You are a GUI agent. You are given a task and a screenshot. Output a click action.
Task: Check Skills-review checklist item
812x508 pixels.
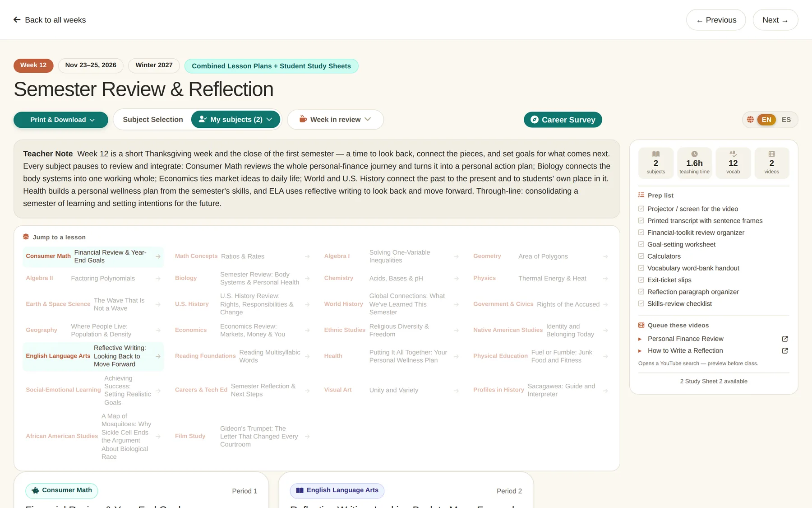click(641, 304)
